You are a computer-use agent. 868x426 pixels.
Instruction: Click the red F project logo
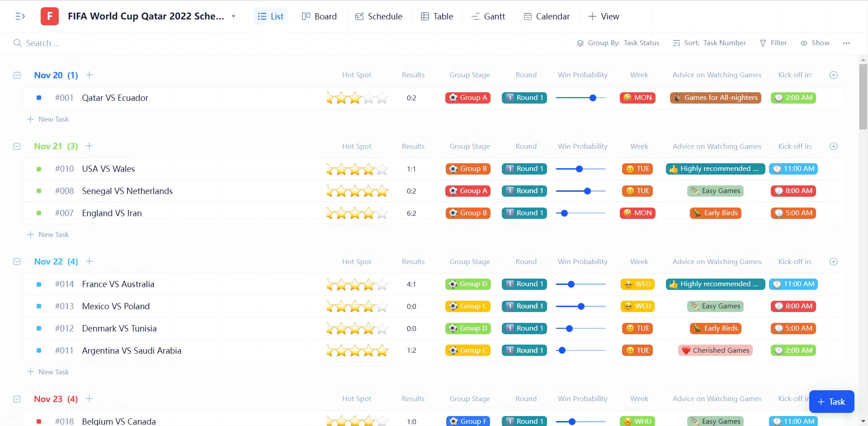[50, 16]
